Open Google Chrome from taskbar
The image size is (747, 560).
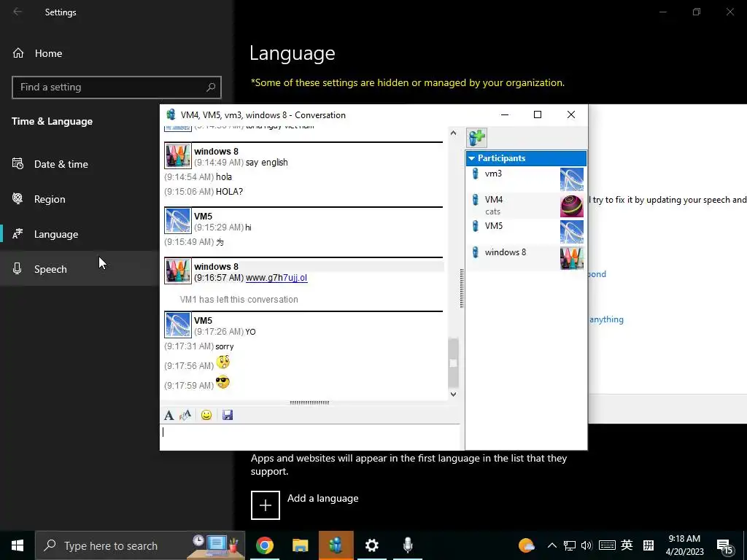click(264, 545)
